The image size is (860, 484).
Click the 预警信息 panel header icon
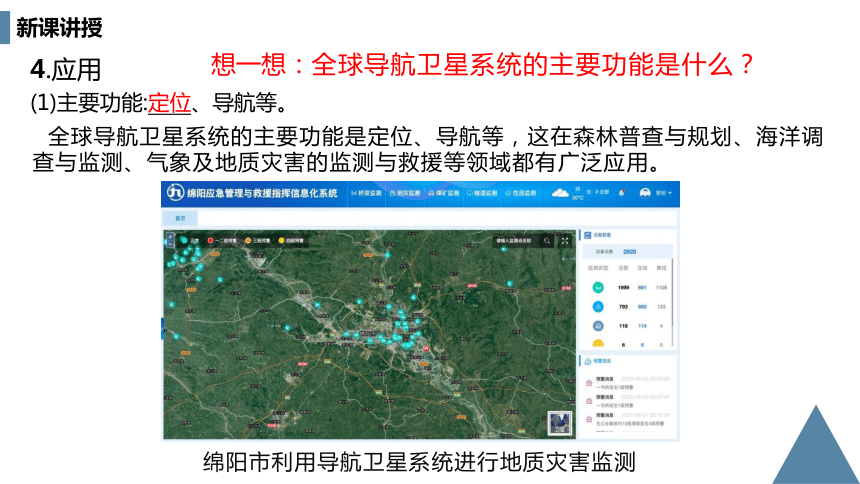[587, 361]
